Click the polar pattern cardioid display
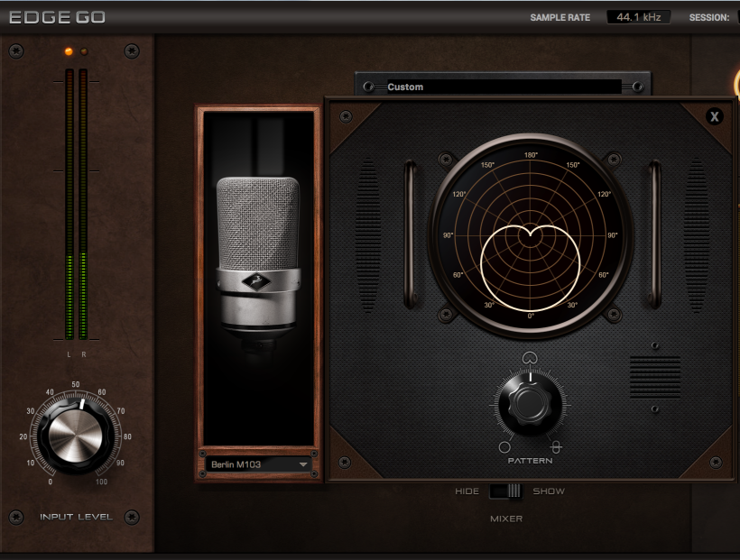 (531, 235)
